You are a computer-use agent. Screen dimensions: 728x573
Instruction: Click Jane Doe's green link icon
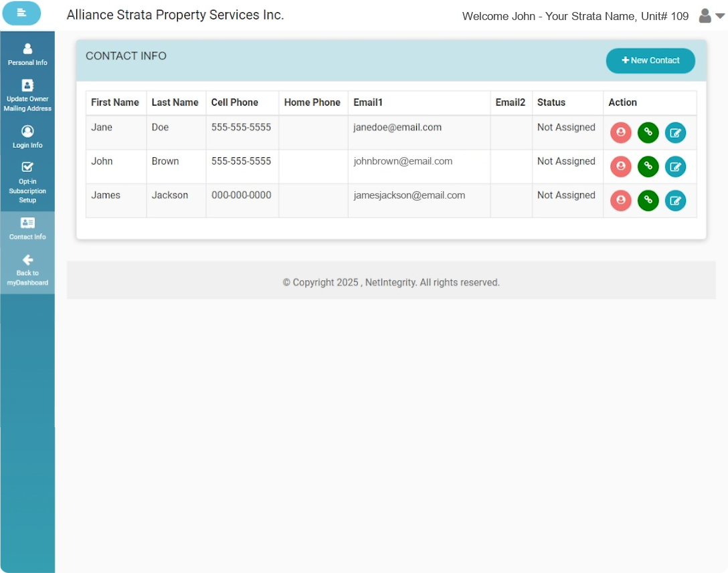click(648, 132)
